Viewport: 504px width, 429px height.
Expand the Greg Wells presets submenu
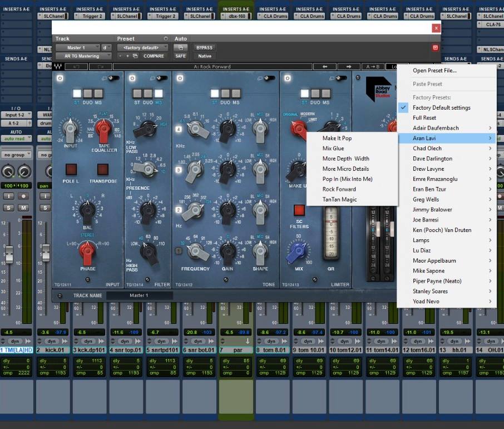pos(447,199)
